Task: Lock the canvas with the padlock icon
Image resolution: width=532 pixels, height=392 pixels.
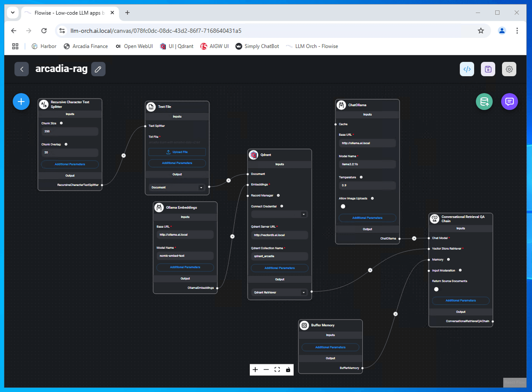Action: (288, 369)
